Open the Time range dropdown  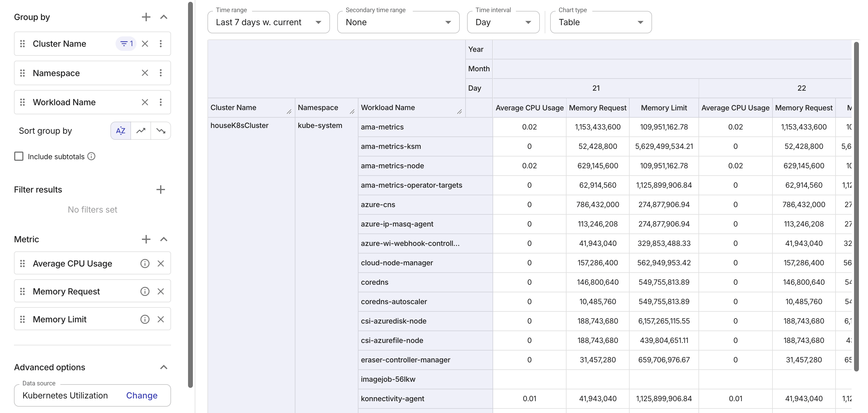tap(268, 22)
